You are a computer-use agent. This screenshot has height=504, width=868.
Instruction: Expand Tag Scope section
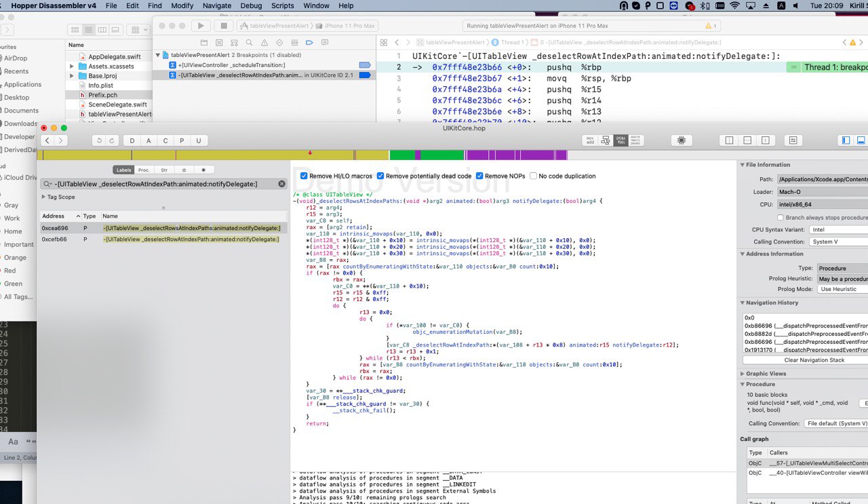[x=44, y=197]
